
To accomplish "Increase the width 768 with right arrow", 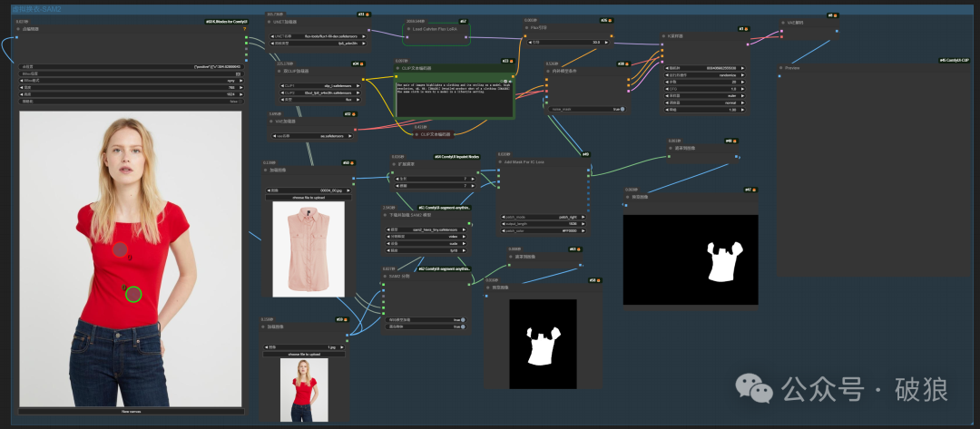I will [x=241, y=87].
